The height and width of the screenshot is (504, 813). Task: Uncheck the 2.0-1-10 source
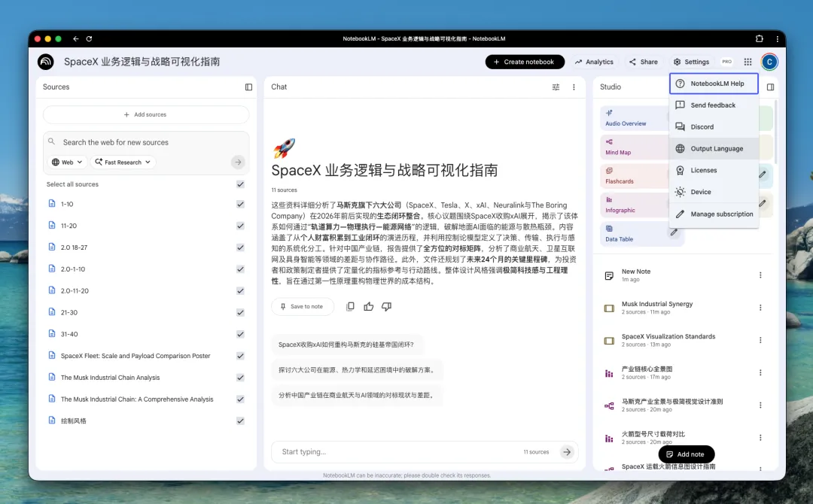click(240, 269)
